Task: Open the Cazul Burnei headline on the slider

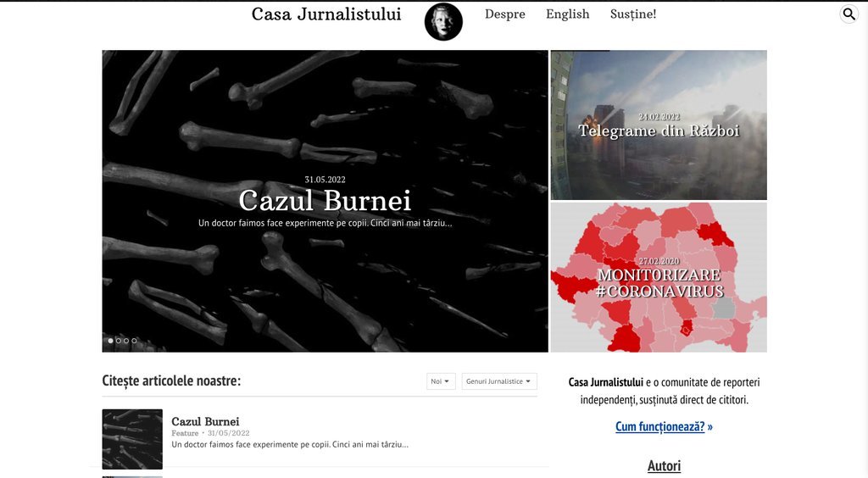Action: coord(325,200)
